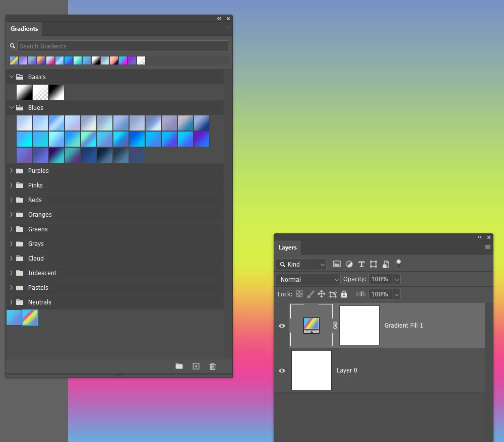Image resolution: width=504 pixels, height=442 pixels.
Task: Lock image pixels brush icon
Action: 310,294
